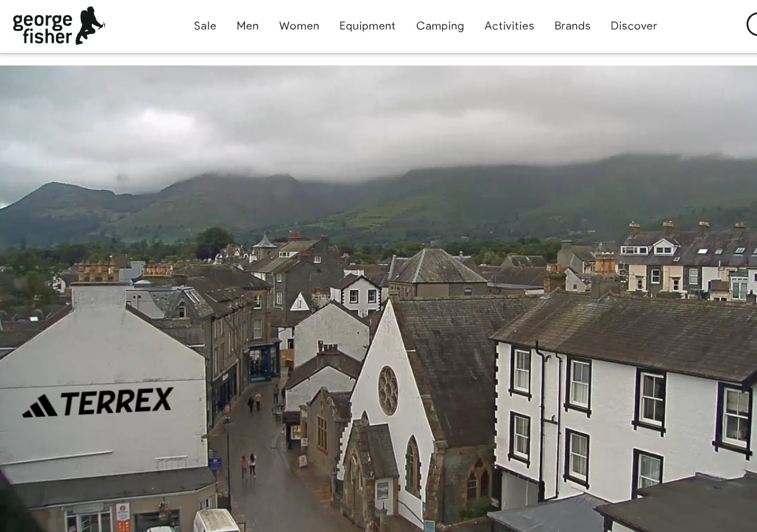
Task: Select Women in the top navigation
Action: pos(299,26)
